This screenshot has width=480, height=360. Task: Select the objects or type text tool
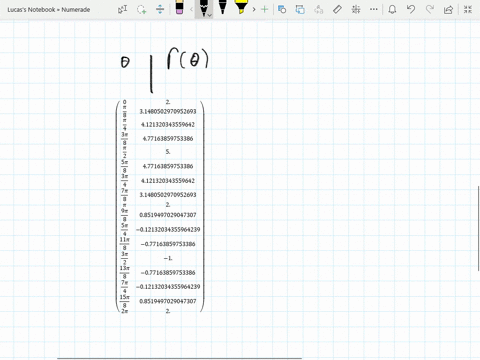122,9
